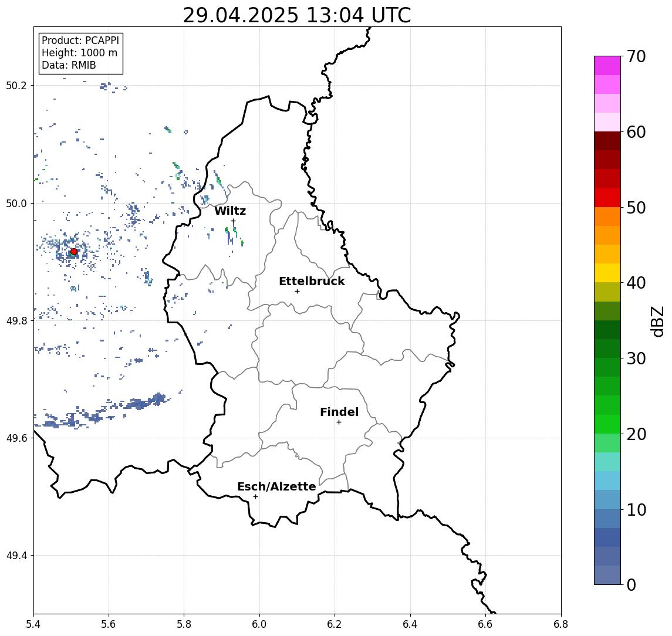This screenshot has width=672, height=636.
Task: Select the Findel city label
Action: [339, 412]
